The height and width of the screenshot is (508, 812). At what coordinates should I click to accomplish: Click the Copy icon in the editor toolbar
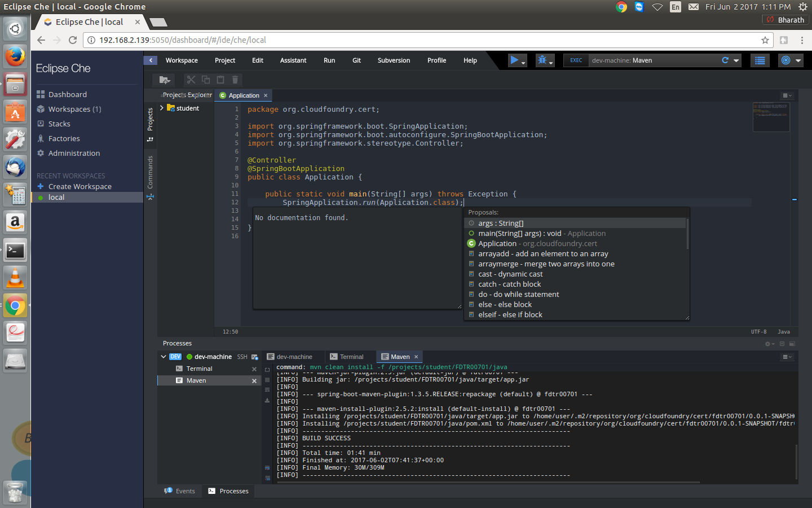(x=205, y=80)
